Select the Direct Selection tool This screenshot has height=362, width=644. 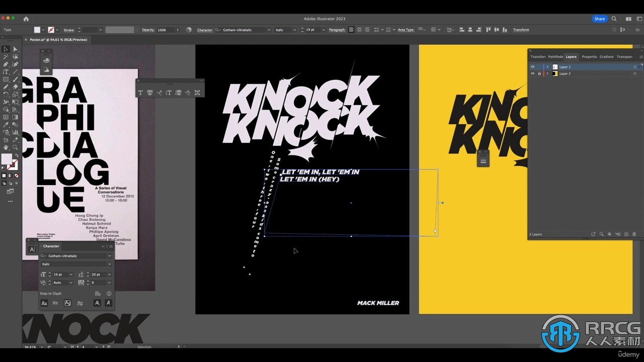point(15,49)
